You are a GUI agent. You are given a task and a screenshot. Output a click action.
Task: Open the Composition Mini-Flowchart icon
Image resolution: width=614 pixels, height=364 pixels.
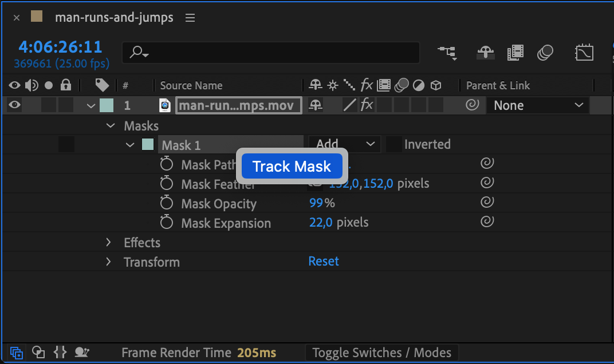pyautogui.click(x=447, y=53)
